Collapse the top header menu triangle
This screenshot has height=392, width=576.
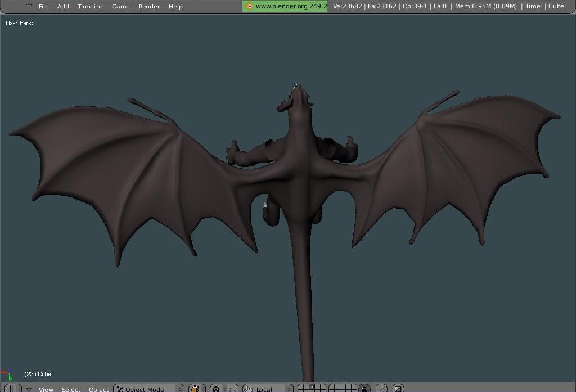[29, 6]
